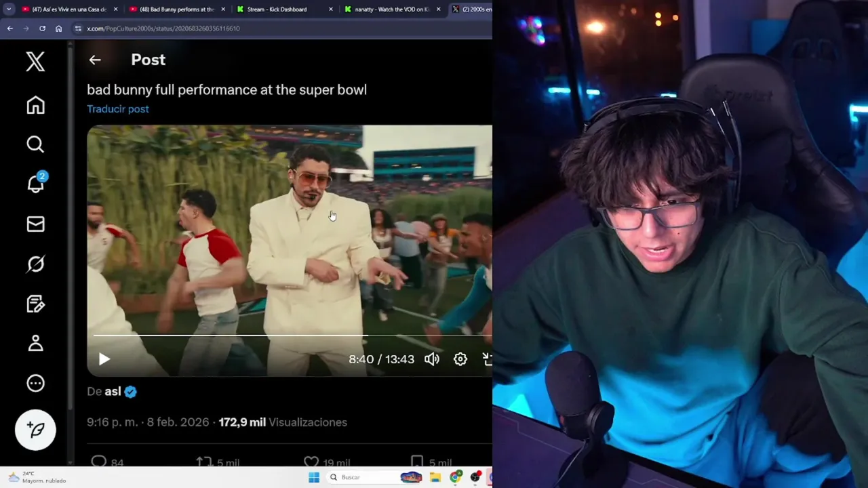Open Chrome from the taskbar
The height and width of the screenshot is (488, 868).
click(456, 477)
